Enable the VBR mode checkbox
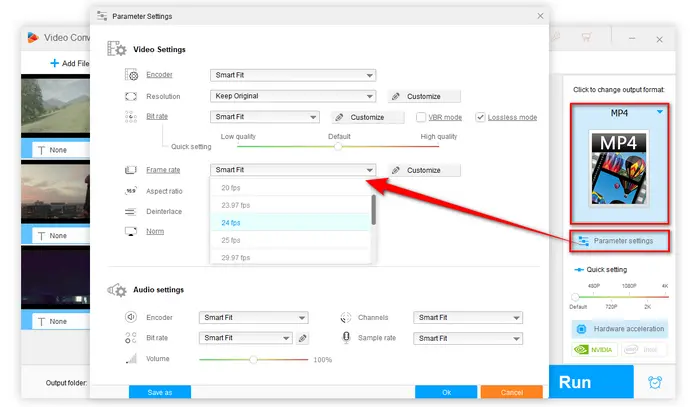This screenshot has height=407, width=700. [x=421, y=117]
